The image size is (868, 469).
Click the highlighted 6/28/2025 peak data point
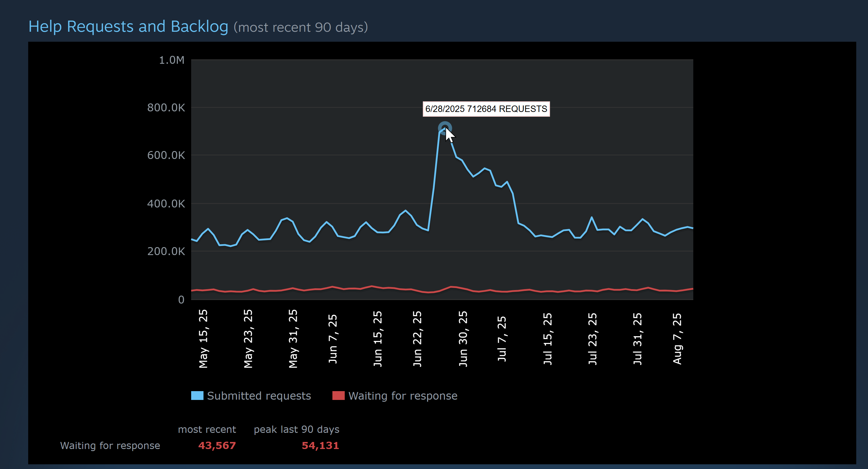445,128
